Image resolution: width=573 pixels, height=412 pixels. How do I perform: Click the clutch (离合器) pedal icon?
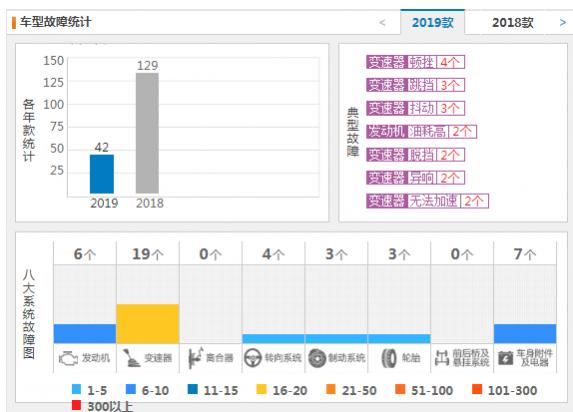coord(195,358)
